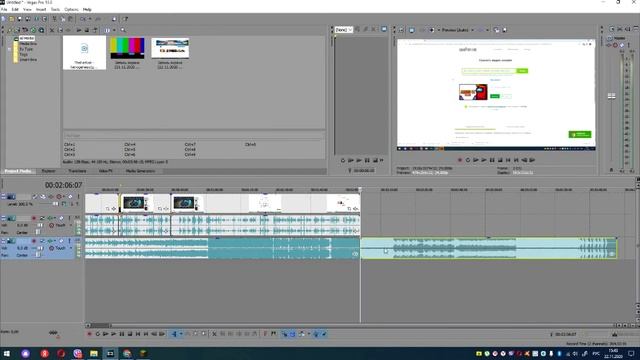Click Pause in the video preview transport
This screenshot has width=640, height=360.
[492, 160]
